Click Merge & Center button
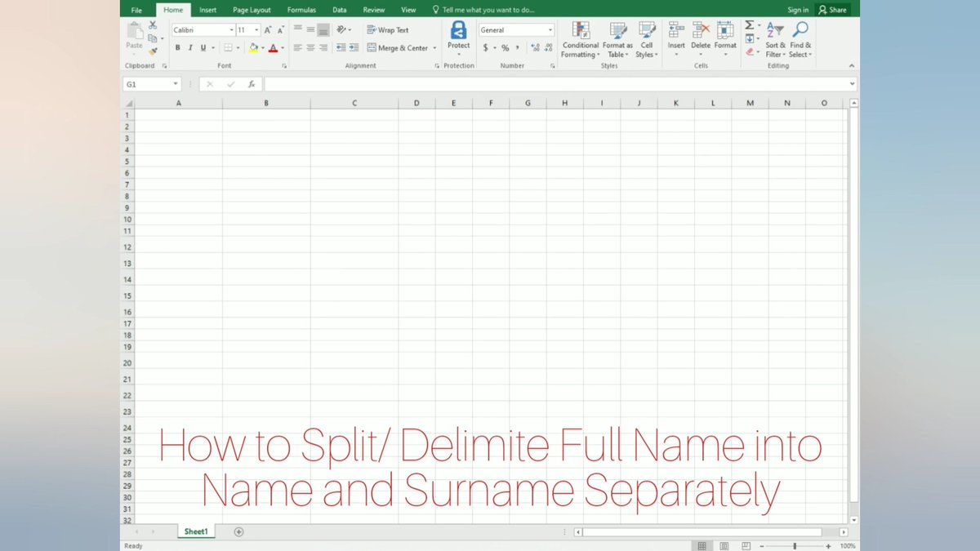Image resolution: width=980 pixels, height=551 pixels. click(398, 48)
